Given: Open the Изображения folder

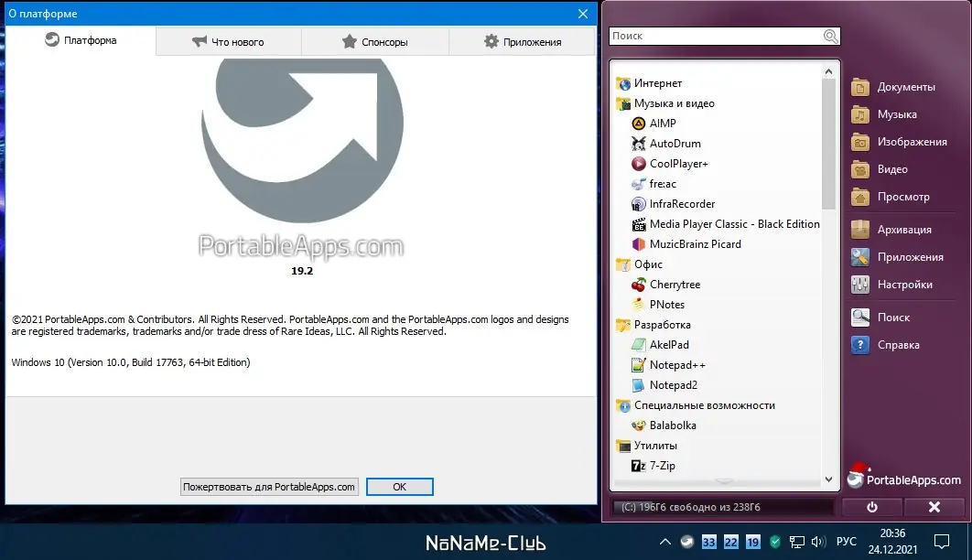Looking at the screenshot, I should 900,142.
